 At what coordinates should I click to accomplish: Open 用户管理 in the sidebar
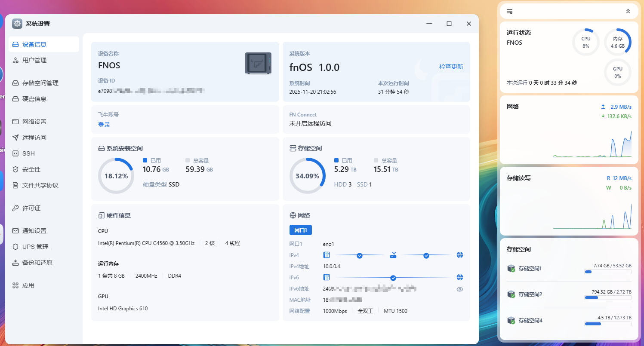pos(34,60)
